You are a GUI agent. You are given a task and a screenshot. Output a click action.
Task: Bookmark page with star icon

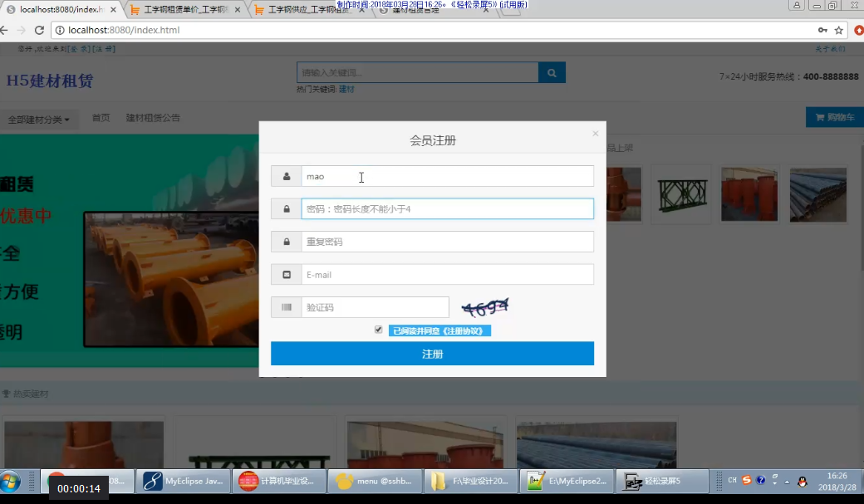(838, 30)
